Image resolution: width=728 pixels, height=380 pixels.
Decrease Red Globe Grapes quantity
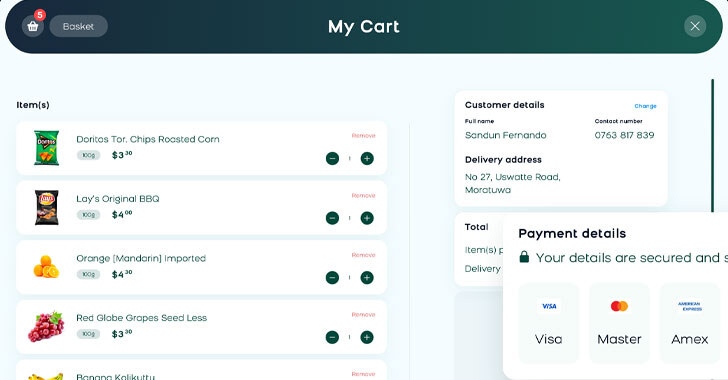(332, 337)
